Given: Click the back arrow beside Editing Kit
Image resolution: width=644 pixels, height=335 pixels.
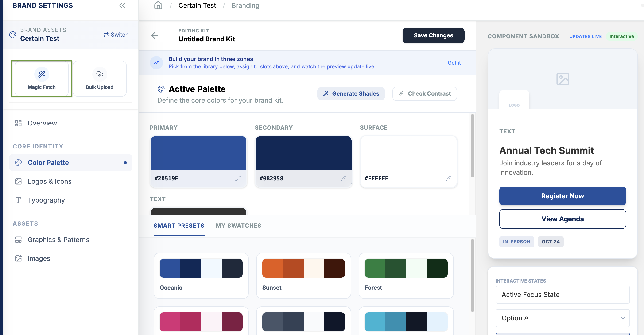Looking at the screenshot, I should coord(155,35).
